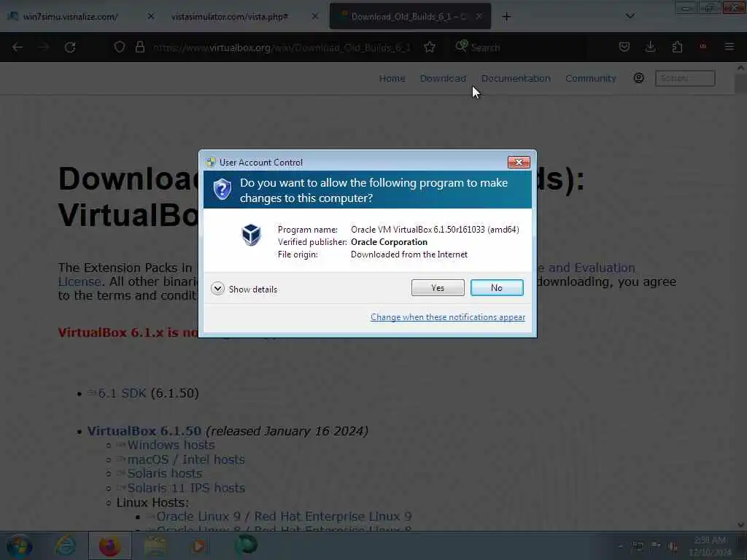Open the Windows hosts download link
The height and width of the screenshot is (560, 747).
point(171,445)
